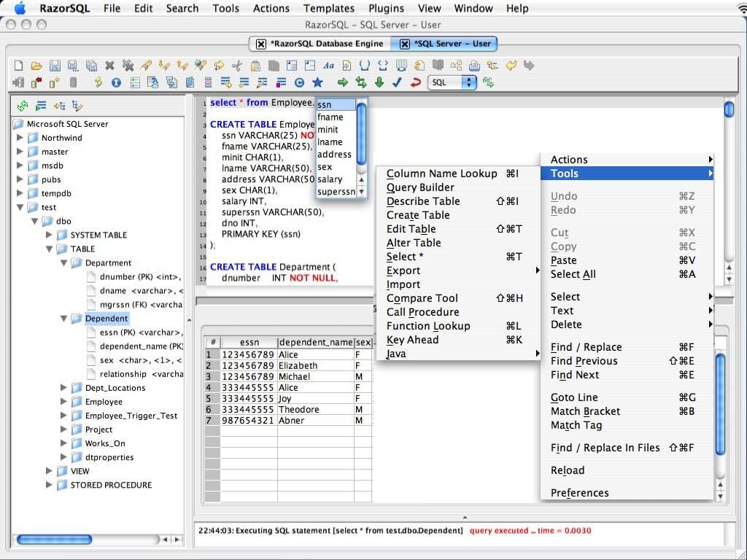Click the green right arrow execute icon
The height and width of the screenshot is (560, 747).
(x=343, y=83)
